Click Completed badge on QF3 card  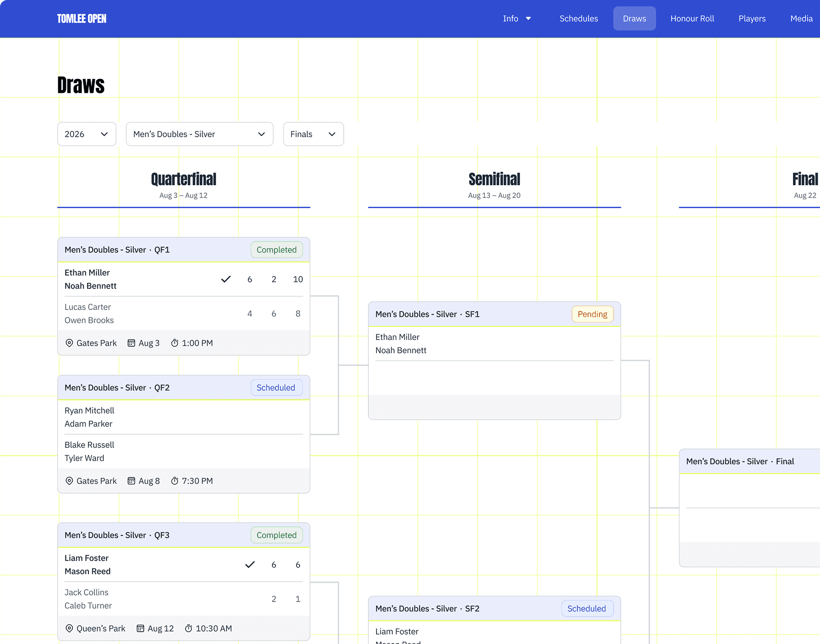(276, 535)
